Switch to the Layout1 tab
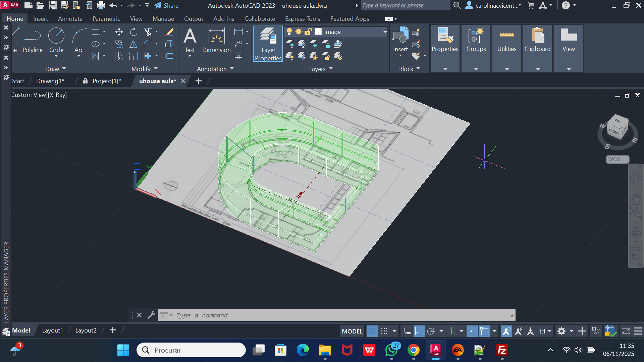The width and height of the screenshot is (644, 362). click(52, 330)
